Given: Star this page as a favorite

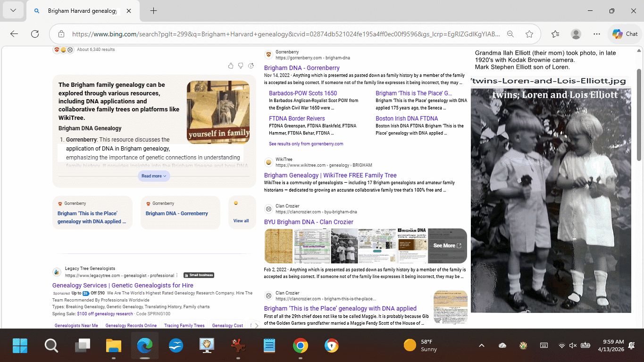Looking at the screenshot, I should pyautogui.click(x=529, y=34).
